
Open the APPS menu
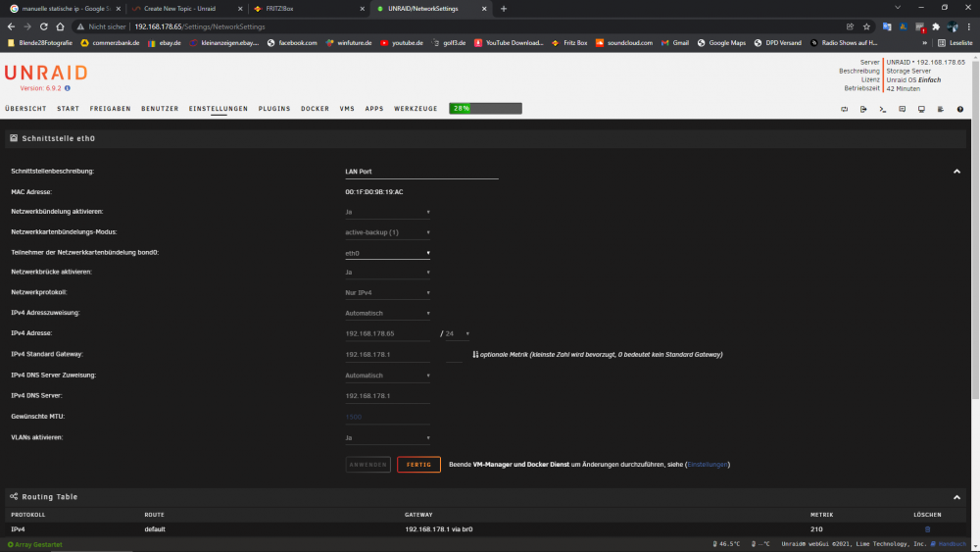click(x=374, y=109)
